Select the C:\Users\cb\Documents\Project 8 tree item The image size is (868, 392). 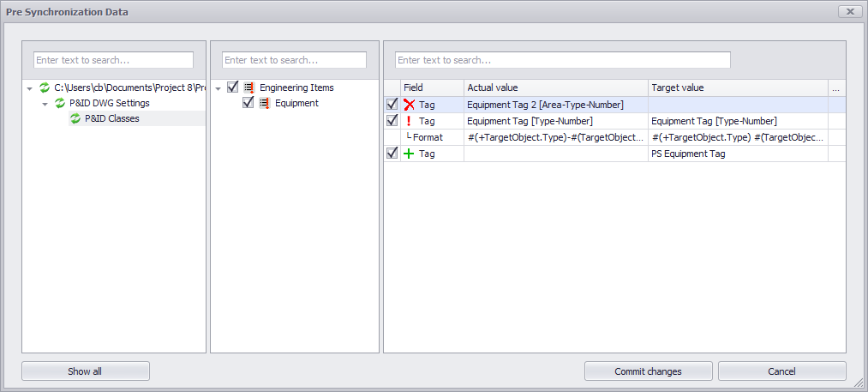[x=130, y=87]
